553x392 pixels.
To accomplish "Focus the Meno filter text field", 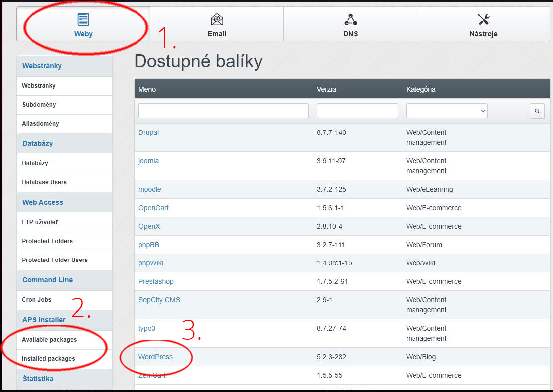I will (223, 111).
